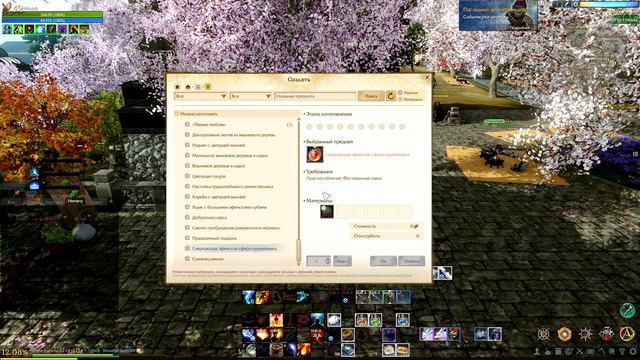Use the red potion hotbar slot

click(x=361, y=320)
